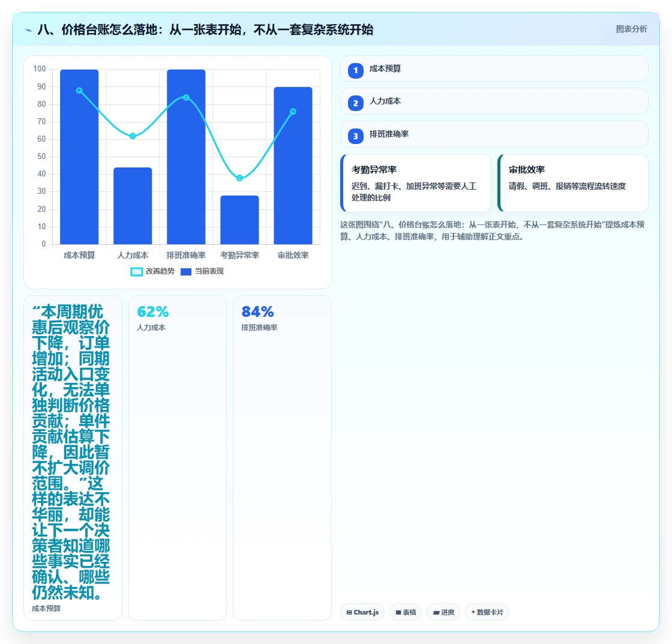This screenshot has height=644, width=672.
Task: Click the trend line point above 考勤异常率
Action: click(x=239, y=178)
